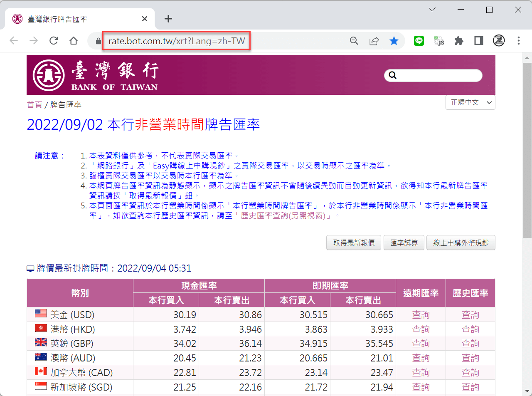
Task: Click 歷史匯率 查詢 link for USD
Action: pyautogui.click(x=470, y=315)
